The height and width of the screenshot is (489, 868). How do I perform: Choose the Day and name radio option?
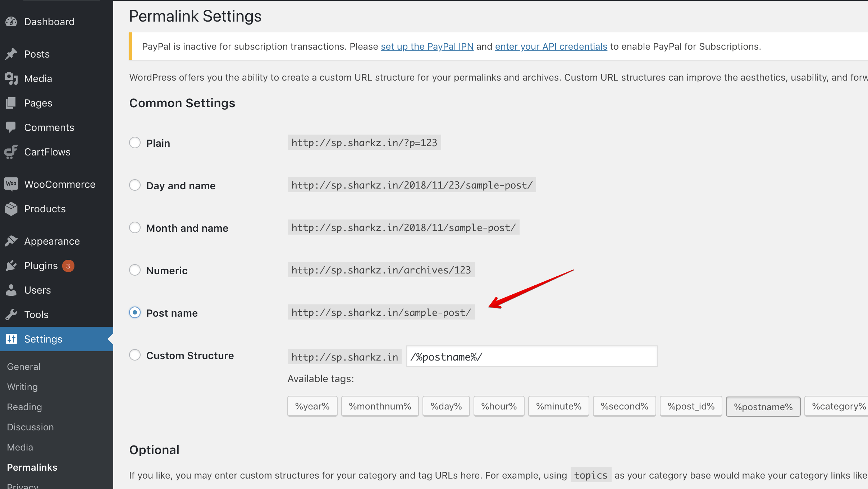[135, 185]
